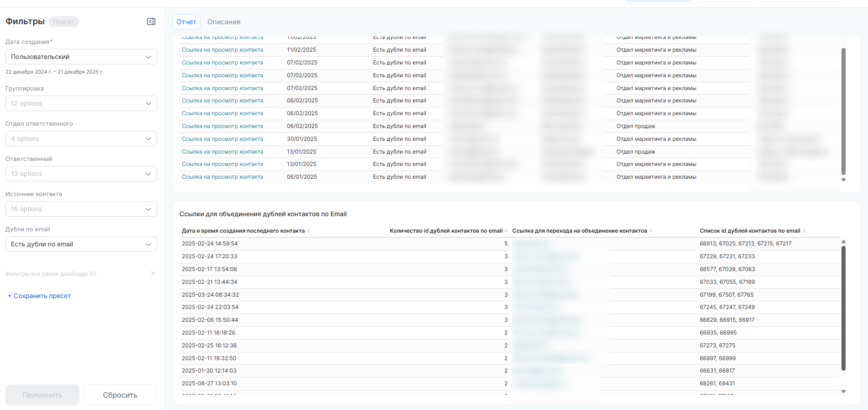This screenshot has width=868, height=410.
Task: Click scroll-down arrow of the duplicates table
Action: click(843, 392)
